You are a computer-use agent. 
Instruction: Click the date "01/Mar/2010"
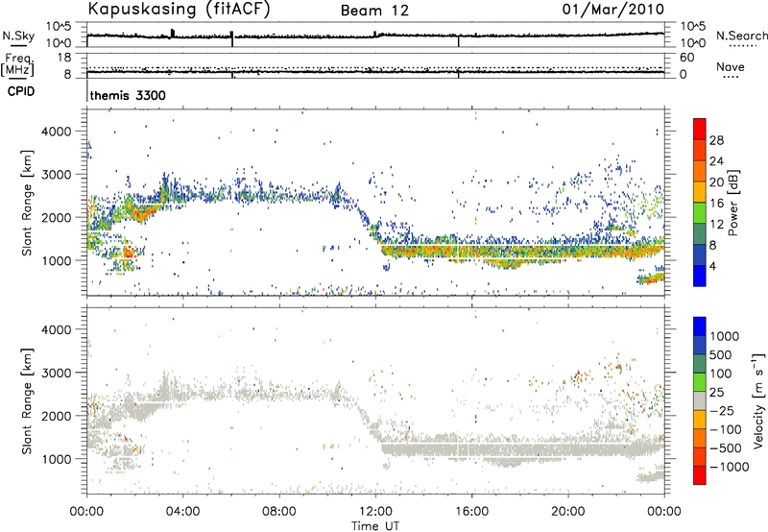[612, 10]
